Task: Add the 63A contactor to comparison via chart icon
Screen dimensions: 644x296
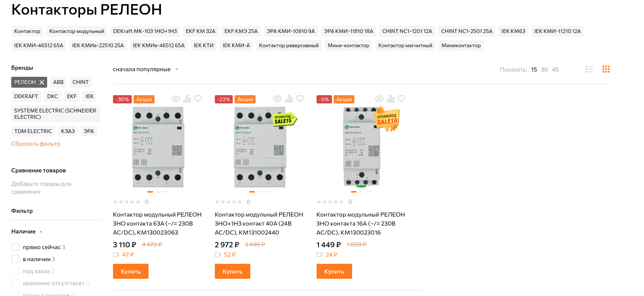Action: point(187,99)
